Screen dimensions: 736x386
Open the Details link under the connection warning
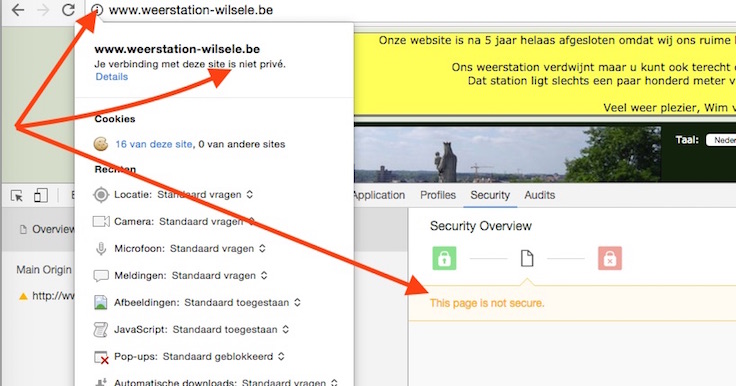(x=112, y=77)
